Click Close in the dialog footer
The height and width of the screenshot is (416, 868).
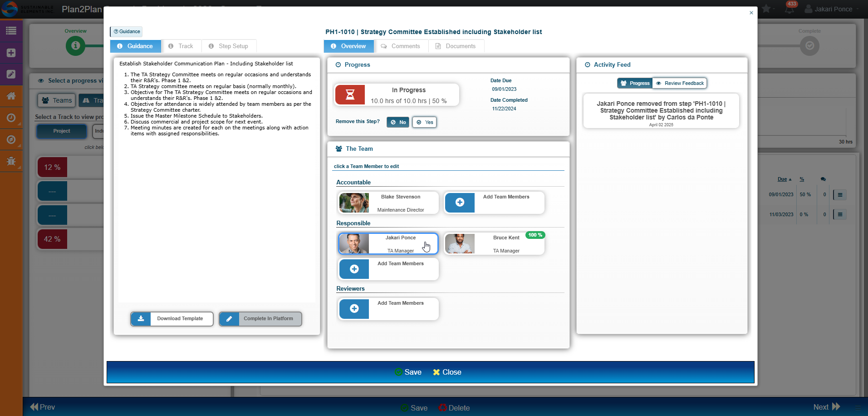(447, 372)
